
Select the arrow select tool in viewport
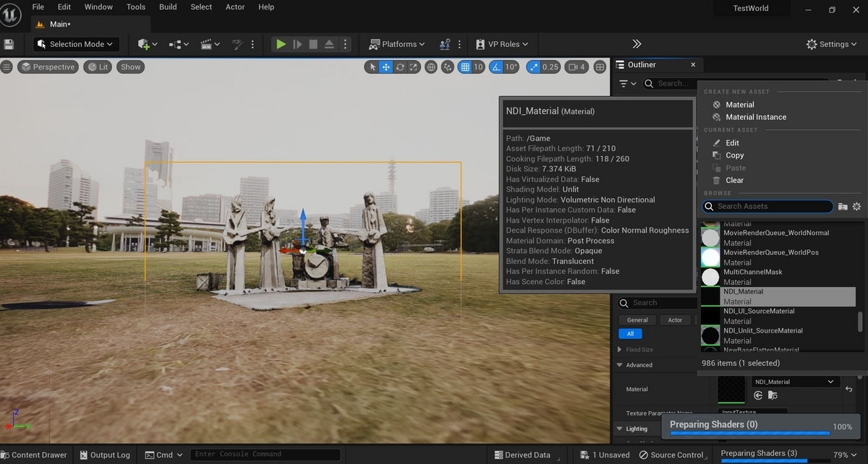click(373, 67)
